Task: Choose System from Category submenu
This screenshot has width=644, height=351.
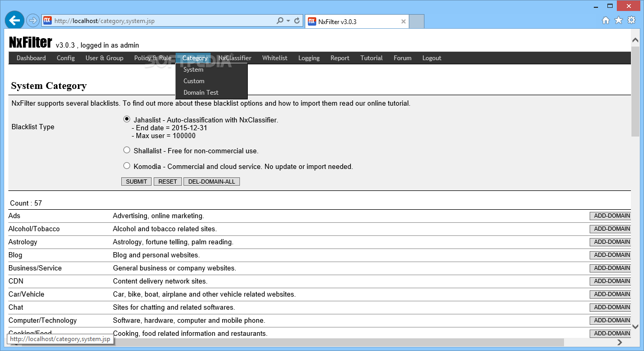Action: 211,70
